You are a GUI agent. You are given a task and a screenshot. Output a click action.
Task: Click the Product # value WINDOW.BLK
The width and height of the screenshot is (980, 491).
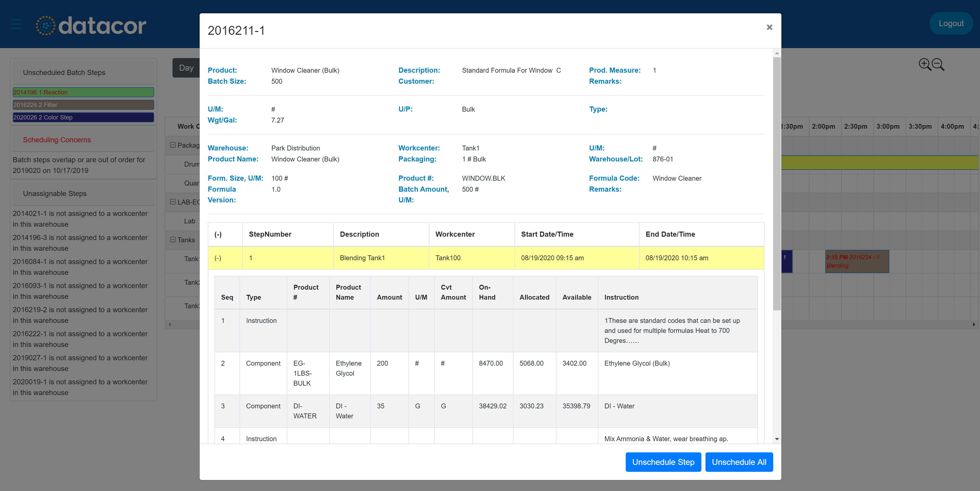(x=483, y=178)
